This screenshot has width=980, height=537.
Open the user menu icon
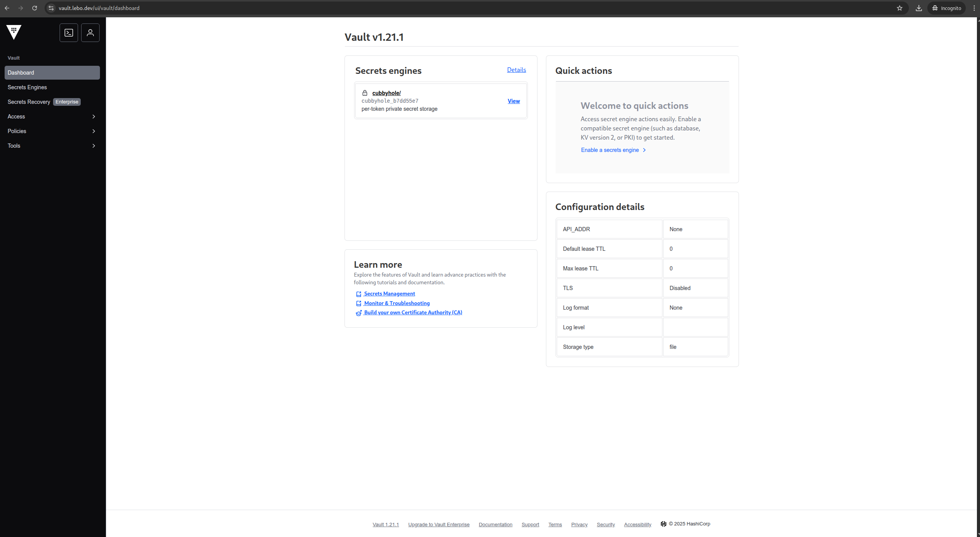[x=90, y=33]
